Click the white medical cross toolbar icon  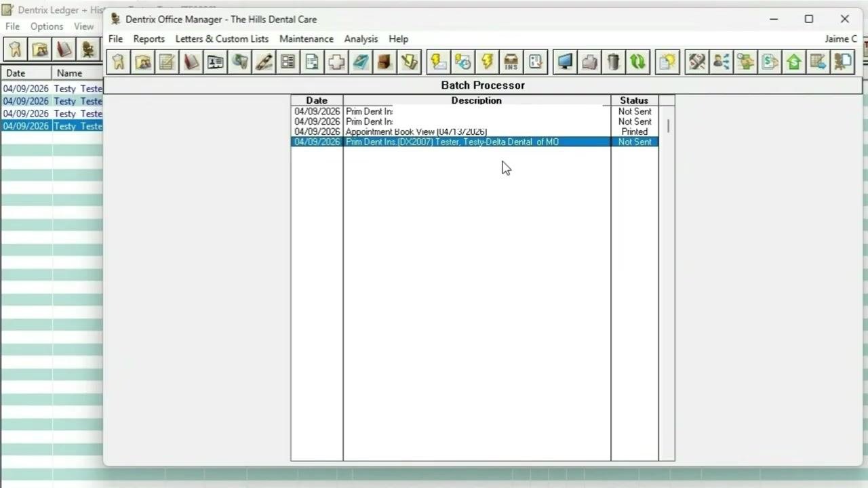coord(336,62)
